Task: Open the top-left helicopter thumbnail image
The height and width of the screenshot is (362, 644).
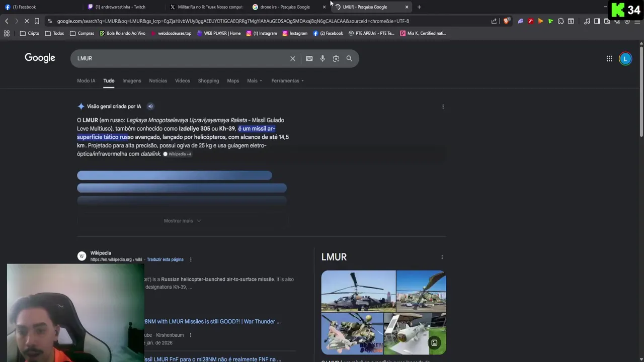Action: coord(358,291)
